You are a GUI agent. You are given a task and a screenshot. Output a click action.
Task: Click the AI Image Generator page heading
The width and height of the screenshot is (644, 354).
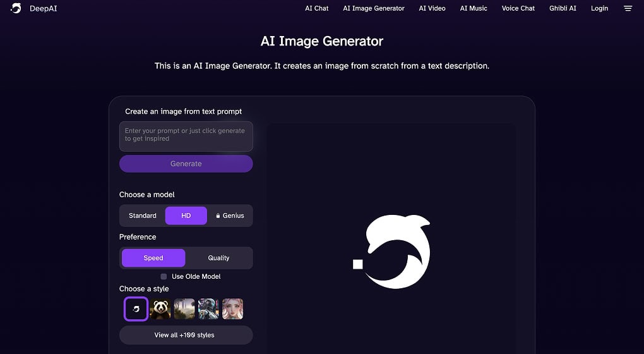322,41
